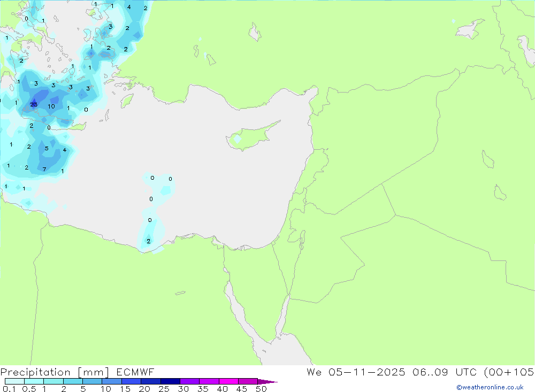This screenshot has height=392, width=535.
Task: Select the 5–10 mm blue legend swatch
Action: [93, 381]
